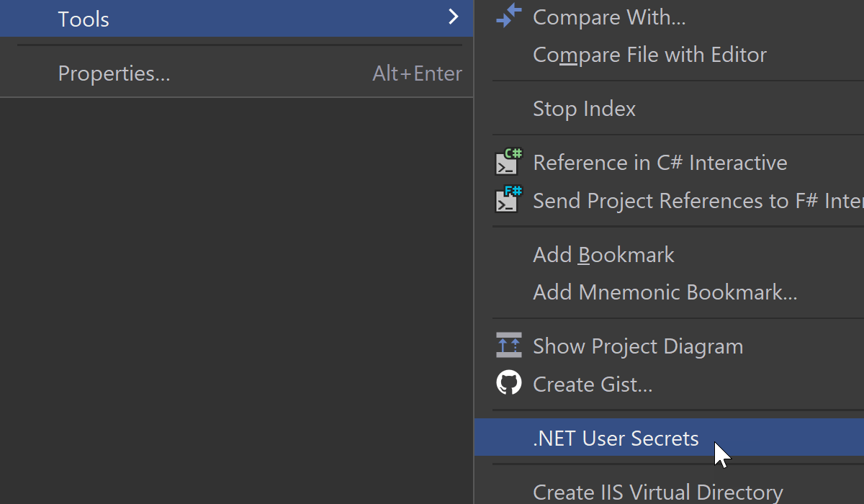Open the Tools menu entry
The height and width of the screenshot is (504, 864).
84,19
